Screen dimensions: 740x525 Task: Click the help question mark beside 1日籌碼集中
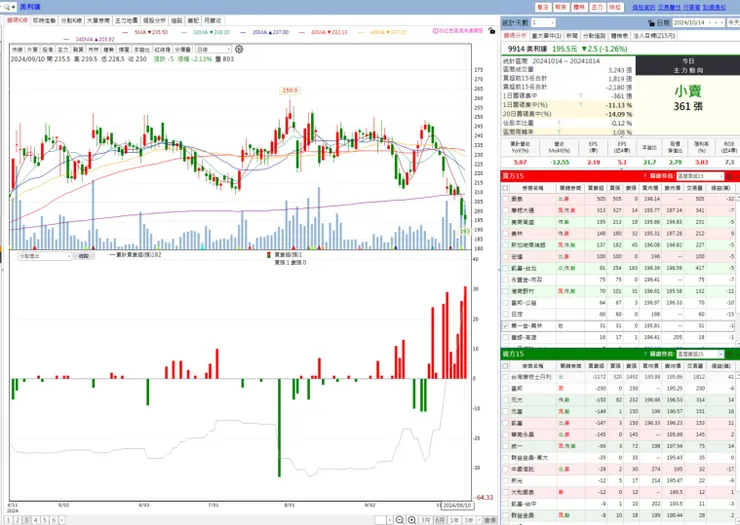pyautogui.click(x=580, y=96)
